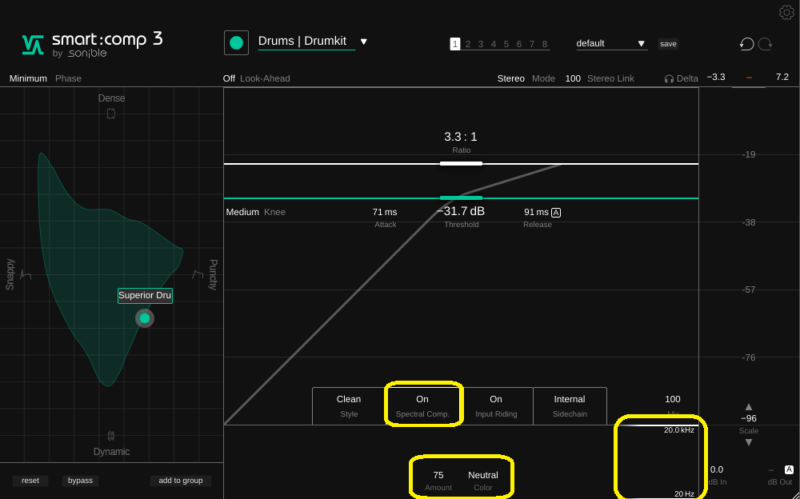Click the Dense icon atop the style pad

tap(111, 114)
